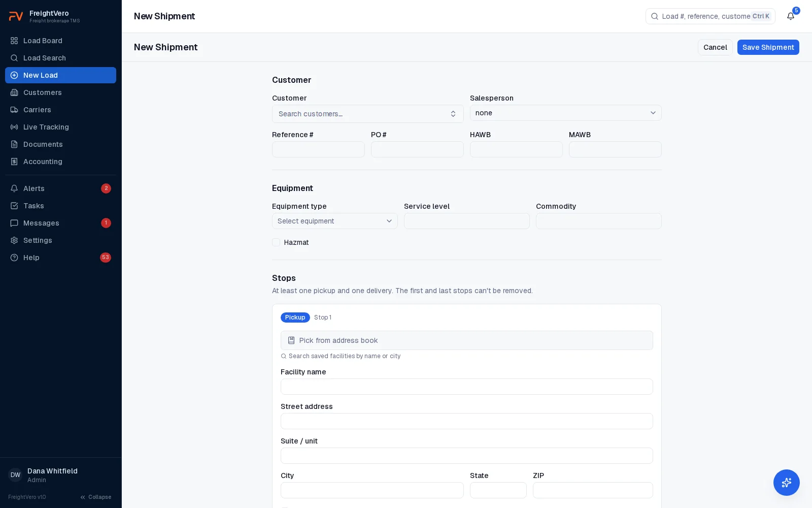The width and height of the screenshot is (812, 508).
Task: Click Pick from address book
Action: [x=467, y=340]
